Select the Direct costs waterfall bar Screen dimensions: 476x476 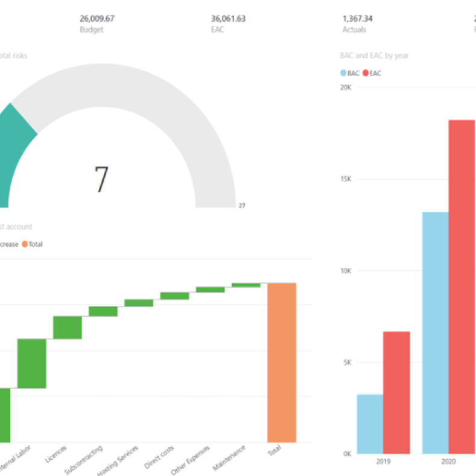[x=174, y=296]
